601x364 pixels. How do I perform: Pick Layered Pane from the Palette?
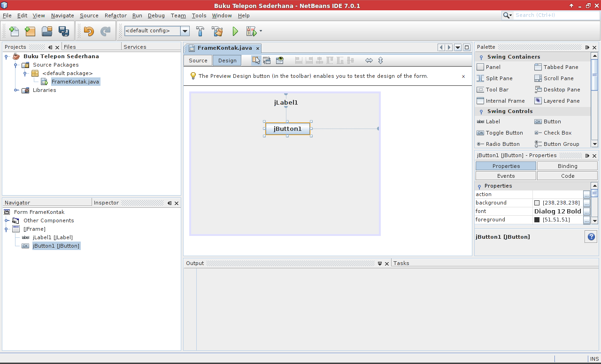557,101
